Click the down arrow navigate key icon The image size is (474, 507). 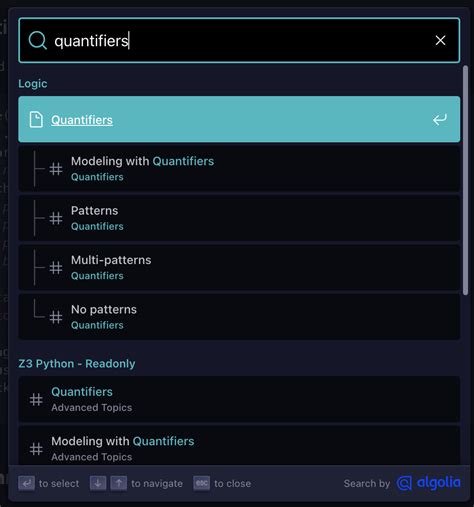(x=98, y=483)
